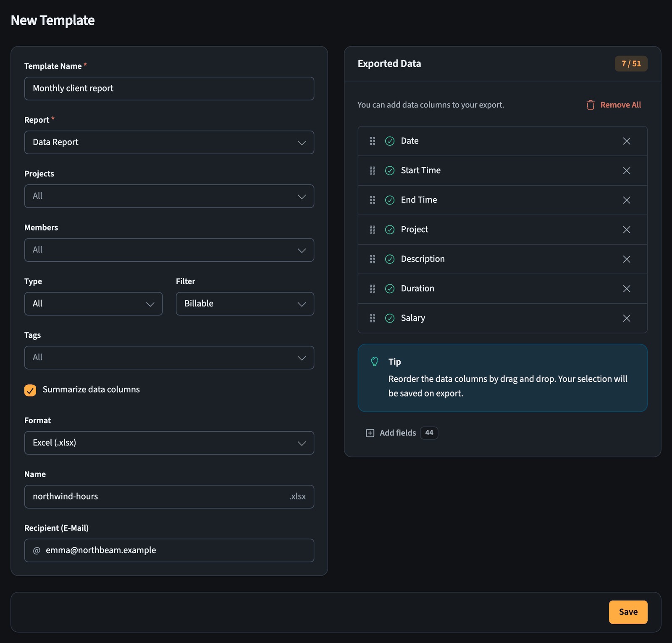Open the Tags dropdown

[169, 357]
